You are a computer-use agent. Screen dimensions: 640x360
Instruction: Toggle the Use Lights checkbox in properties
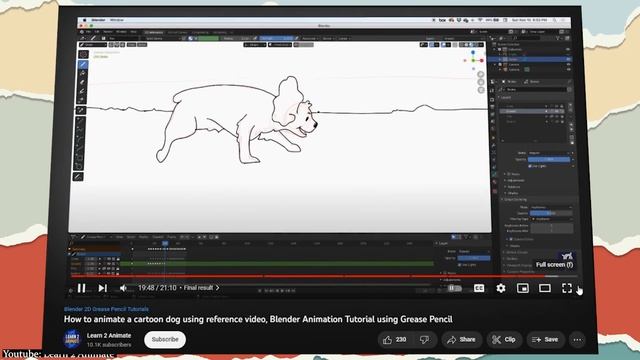530,166
